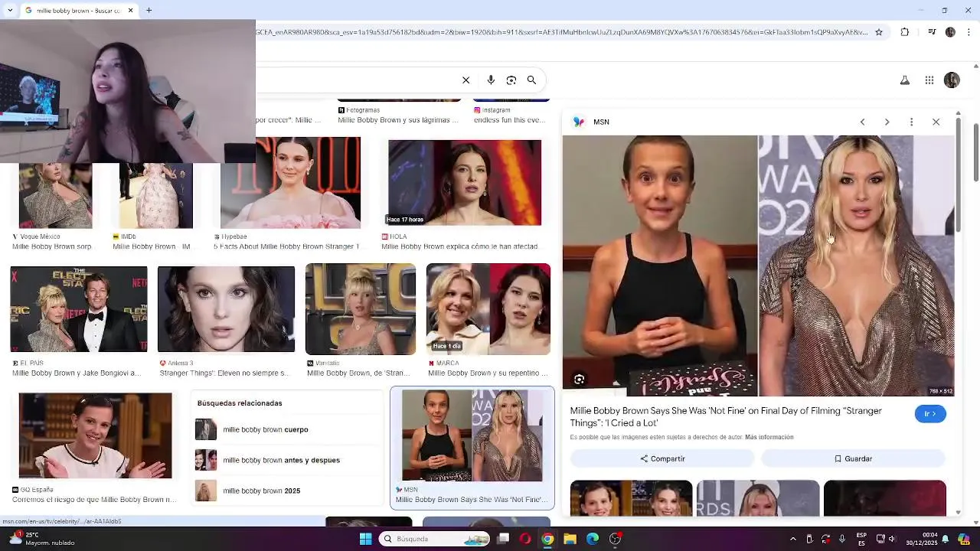
Task: Open the GQ España image result thumbnail
Action: (96, 435)
